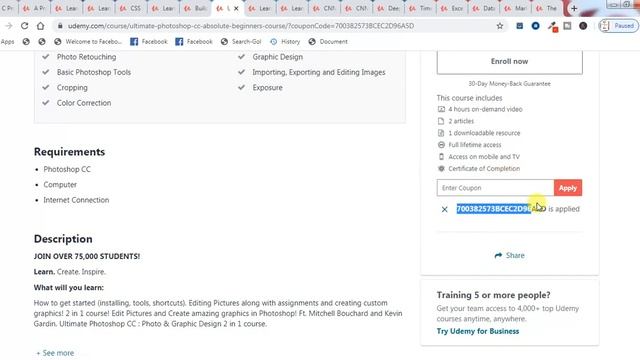640x360 pixels.
Task: Click Try Udemy for Business link
Action: [x=478, y=331]
